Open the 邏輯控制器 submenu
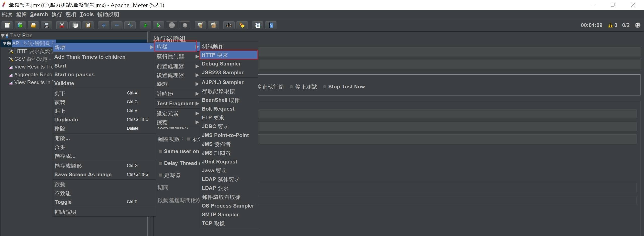Screen dimensions: 644x236 (177, 56)
